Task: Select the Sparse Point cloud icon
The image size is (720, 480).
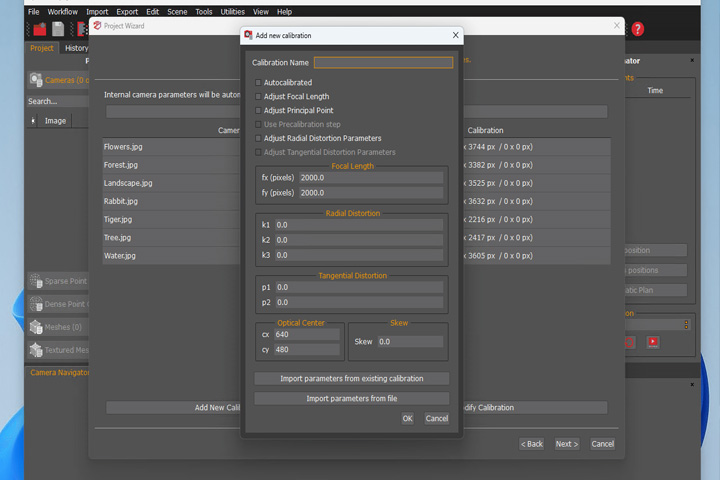Action: click(x=36, y=281)
